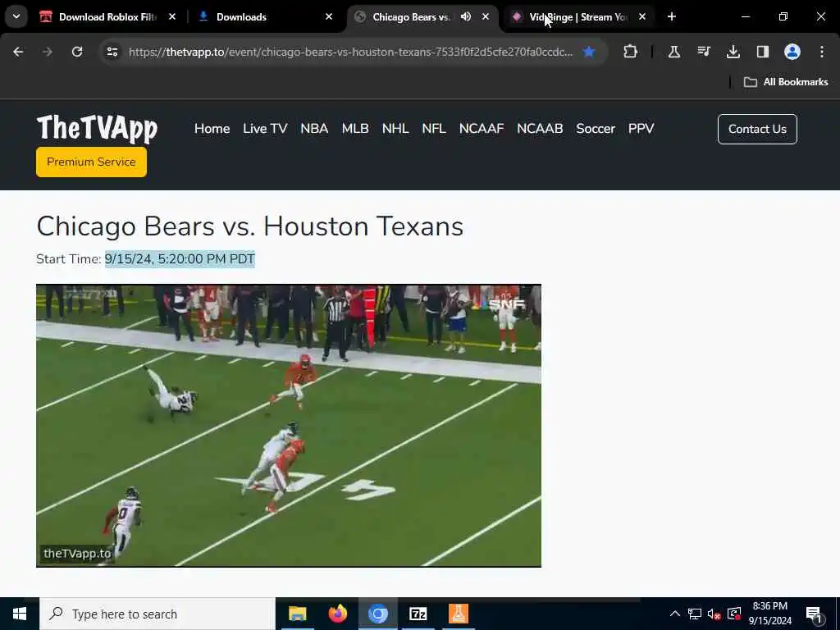Click the Premium Service button

(x=91, y=162)
